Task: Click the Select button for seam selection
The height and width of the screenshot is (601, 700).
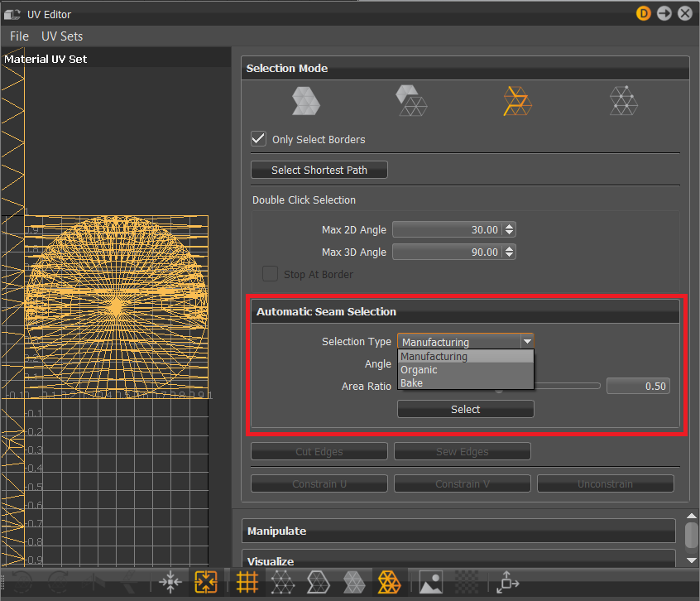Action: click(466, 409)
